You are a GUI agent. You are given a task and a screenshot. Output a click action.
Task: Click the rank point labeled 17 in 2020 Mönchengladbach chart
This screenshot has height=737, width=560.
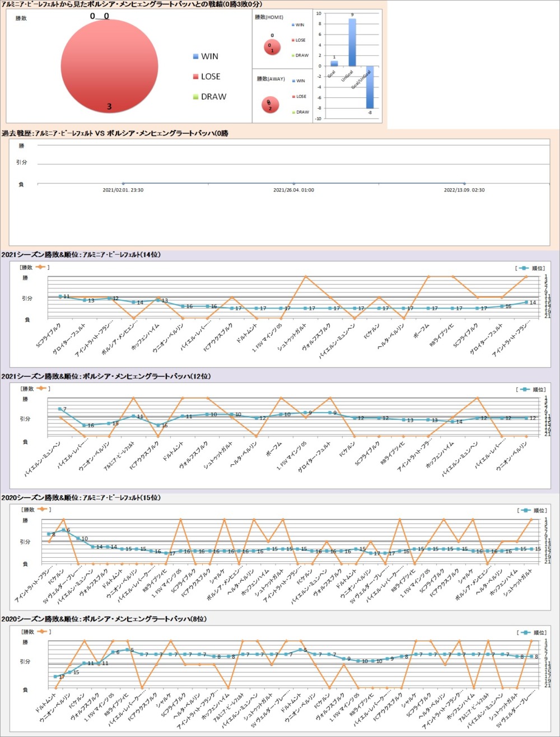[55, 677]
